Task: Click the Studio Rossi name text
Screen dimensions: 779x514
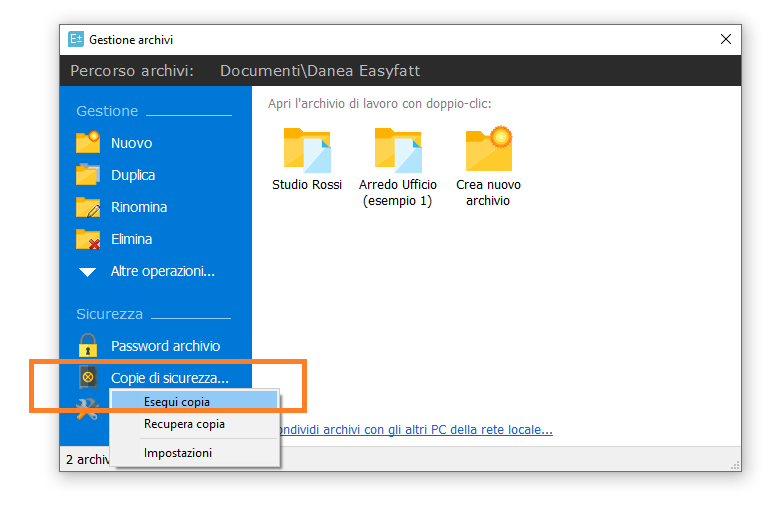Action: click(307, 185)
